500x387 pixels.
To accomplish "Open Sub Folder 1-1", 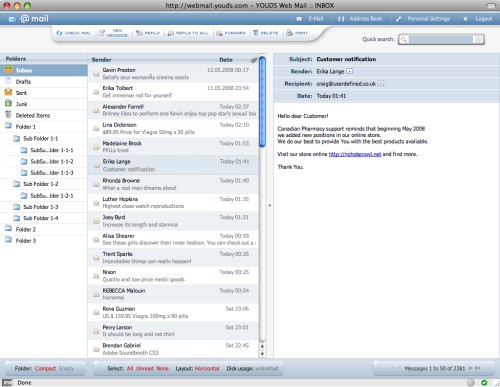I will 40,138.
